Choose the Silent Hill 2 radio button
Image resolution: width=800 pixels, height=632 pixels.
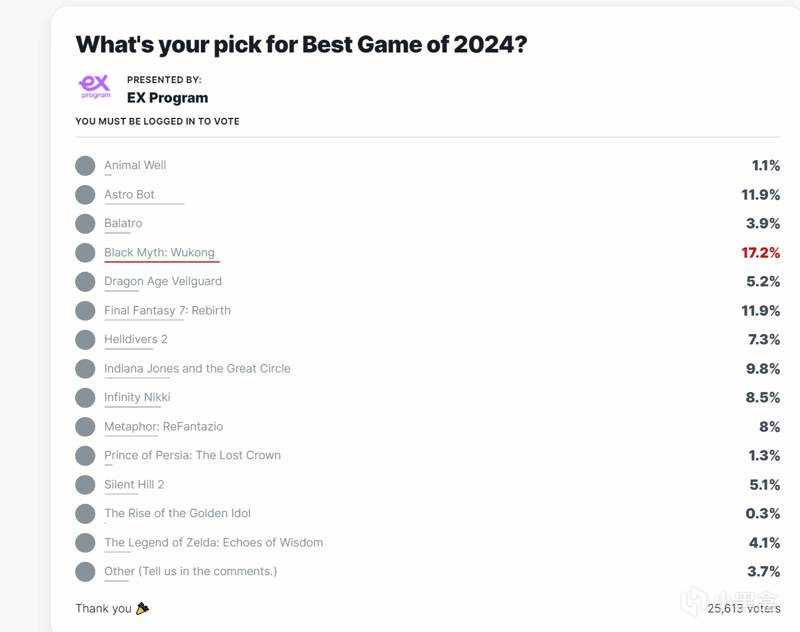point(85,484)
